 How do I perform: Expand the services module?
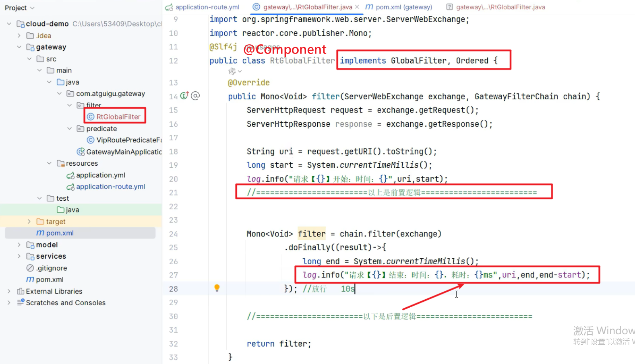click(x=19, y=256)
